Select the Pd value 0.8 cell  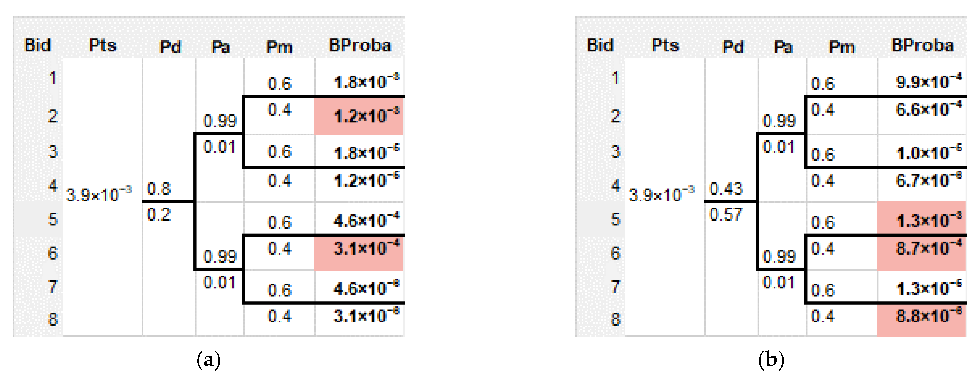pos(159,189)
